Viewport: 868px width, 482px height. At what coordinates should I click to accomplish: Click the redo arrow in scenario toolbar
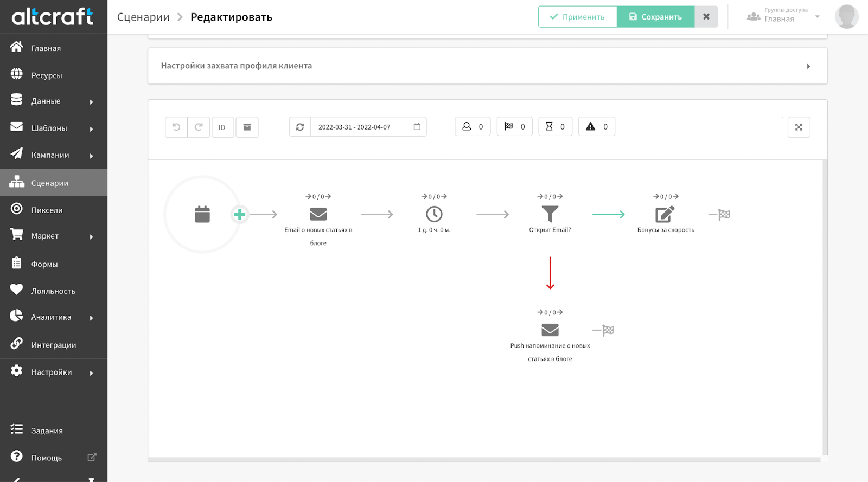click(199, 127)
